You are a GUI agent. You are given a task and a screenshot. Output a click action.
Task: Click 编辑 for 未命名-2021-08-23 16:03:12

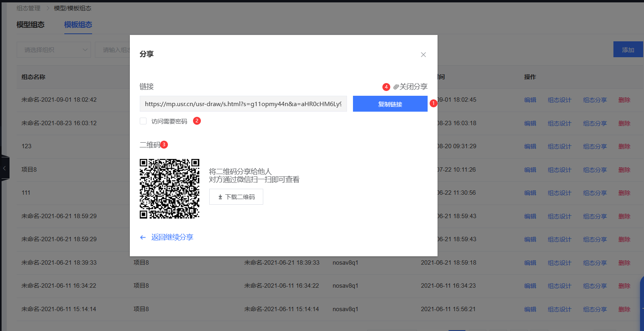coord(530,123)
